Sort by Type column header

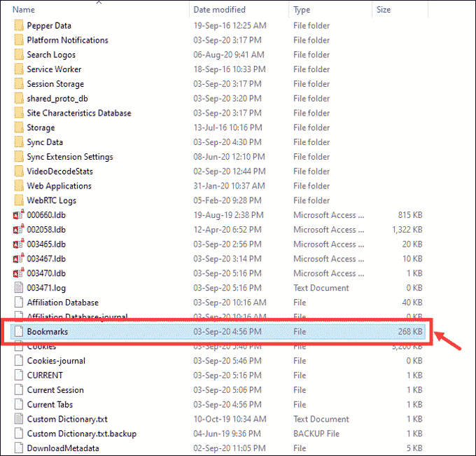302,10
